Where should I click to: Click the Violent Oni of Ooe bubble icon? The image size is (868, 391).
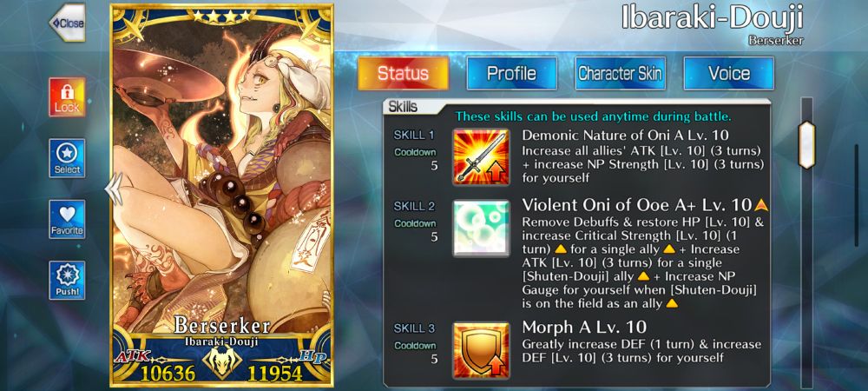pyautogui.click(x=481, y=229)
